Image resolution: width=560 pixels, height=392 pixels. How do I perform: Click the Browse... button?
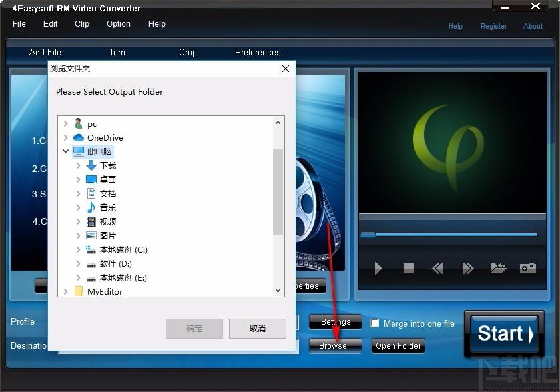point(335,345)
